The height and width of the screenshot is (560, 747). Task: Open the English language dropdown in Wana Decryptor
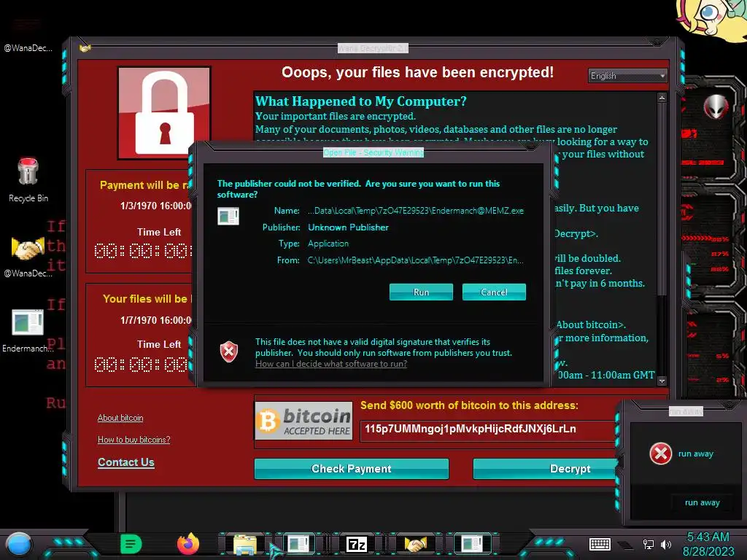[x=627, y=76]
